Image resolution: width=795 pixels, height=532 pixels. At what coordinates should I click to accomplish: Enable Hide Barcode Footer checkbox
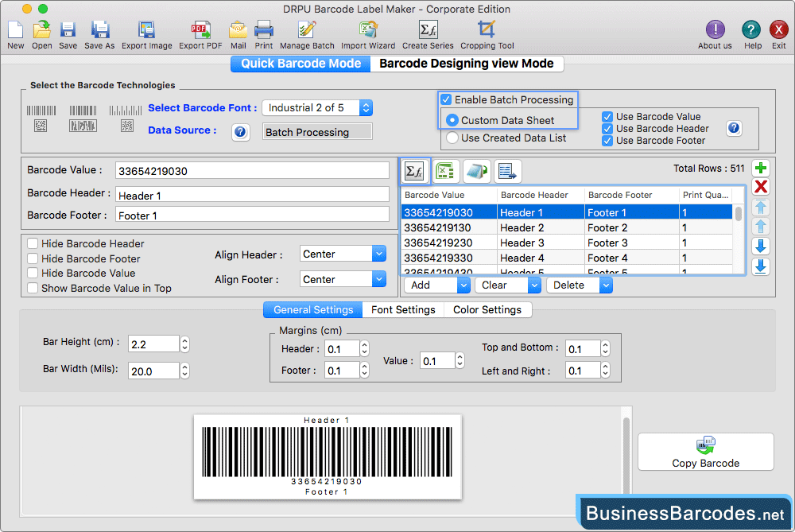pyautogui.click(x=33, y=258)
